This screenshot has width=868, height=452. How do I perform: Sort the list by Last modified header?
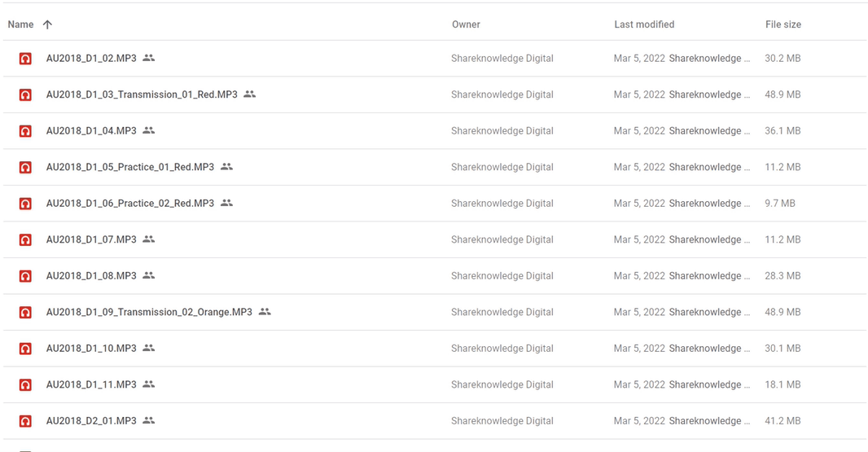click(x=644, y=24)
